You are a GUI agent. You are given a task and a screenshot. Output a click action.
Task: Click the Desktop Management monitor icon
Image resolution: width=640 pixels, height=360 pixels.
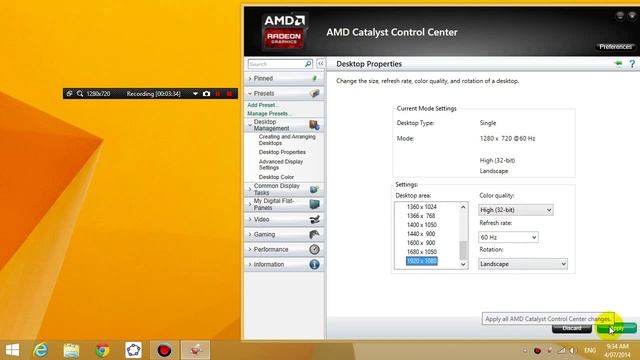[x=314, y=125]
